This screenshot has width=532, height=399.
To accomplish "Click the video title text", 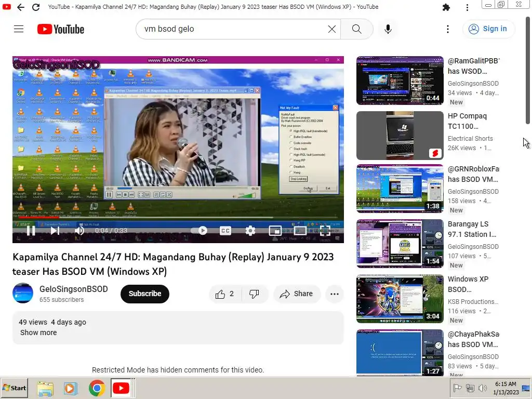I will 173,264.
